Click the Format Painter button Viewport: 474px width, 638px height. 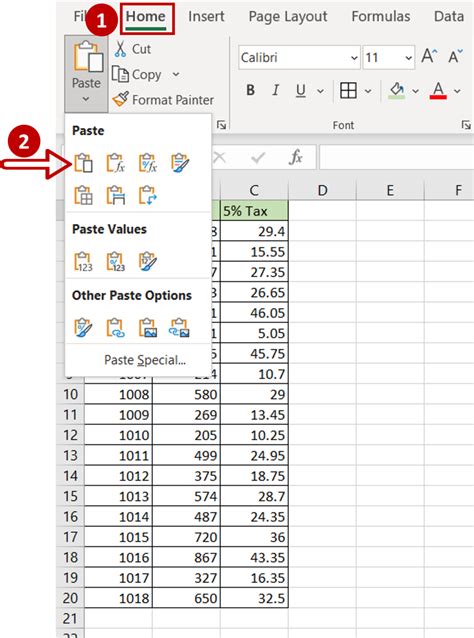point(163,100)
